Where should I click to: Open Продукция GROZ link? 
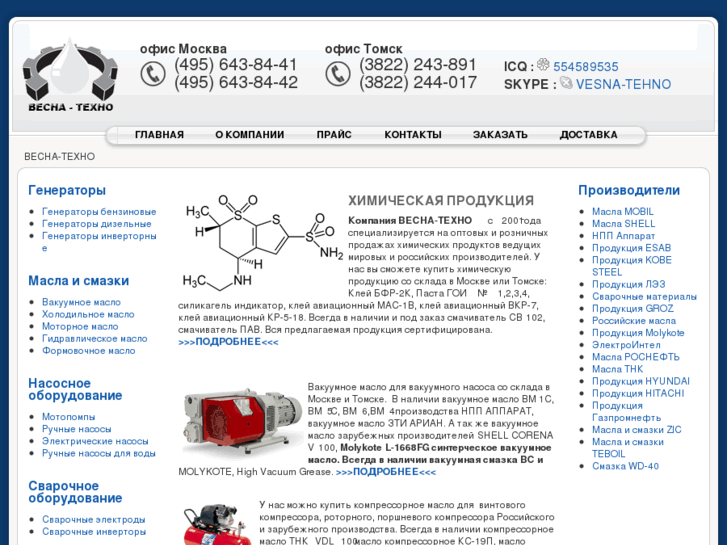click(x=632, y=308)
